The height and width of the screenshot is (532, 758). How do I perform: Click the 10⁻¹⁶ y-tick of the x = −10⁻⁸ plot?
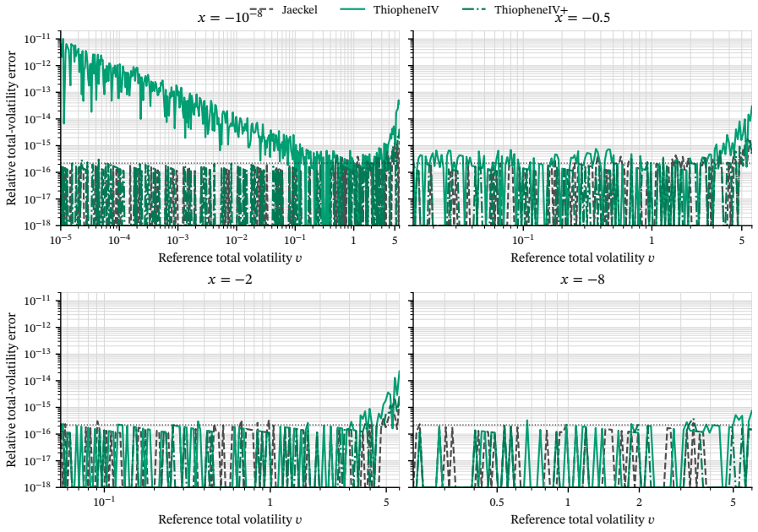tap(39, 171)
